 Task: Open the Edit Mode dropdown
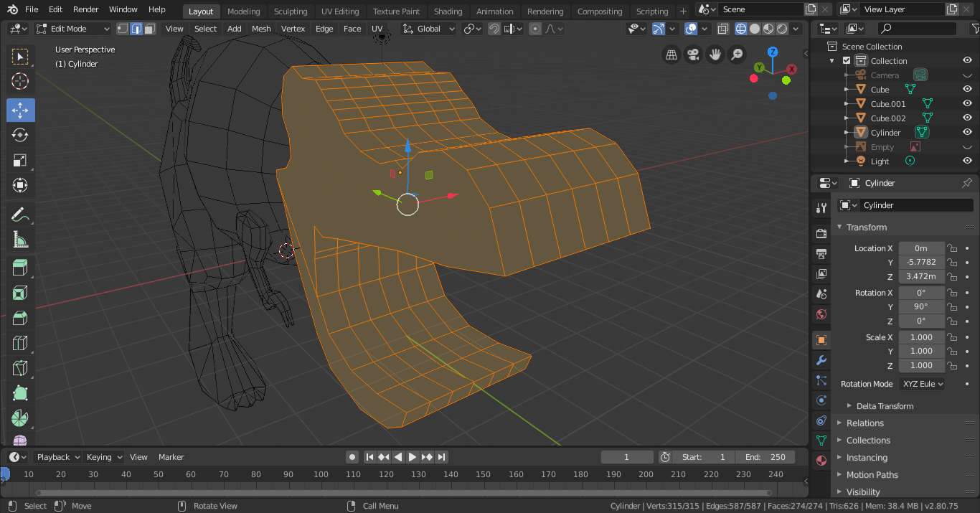pyautogui.click(x=72, y=29)
